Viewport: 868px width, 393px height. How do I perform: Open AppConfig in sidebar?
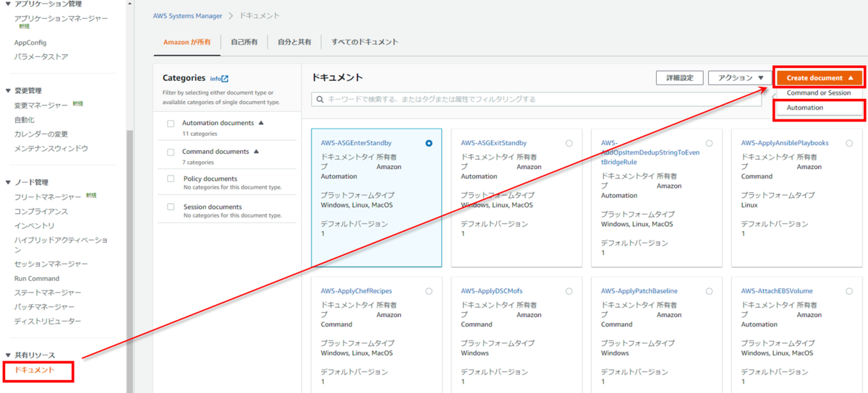(30, 43)
